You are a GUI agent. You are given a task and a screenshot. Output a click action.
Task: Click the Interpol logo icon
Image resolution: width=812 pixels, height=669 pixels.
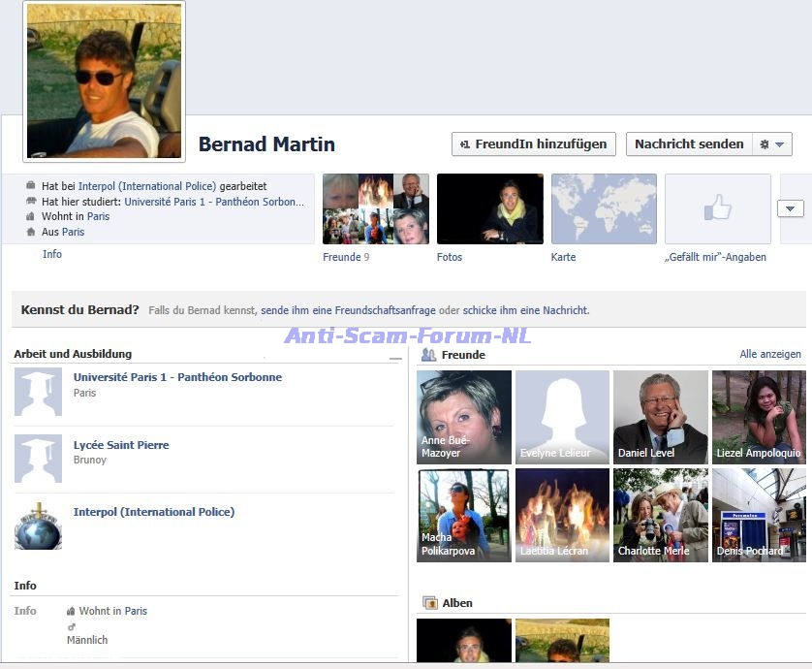point(38,526)
